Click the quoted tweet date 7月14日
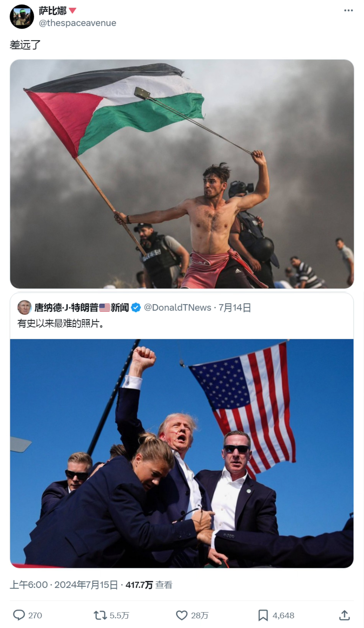 coord(235,308)
